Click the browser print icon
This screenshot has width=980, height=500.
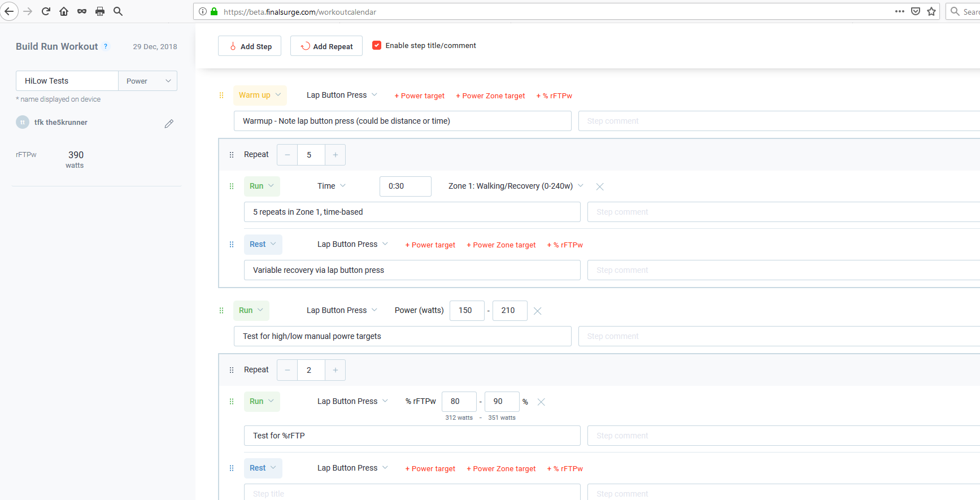coord(100,11)
